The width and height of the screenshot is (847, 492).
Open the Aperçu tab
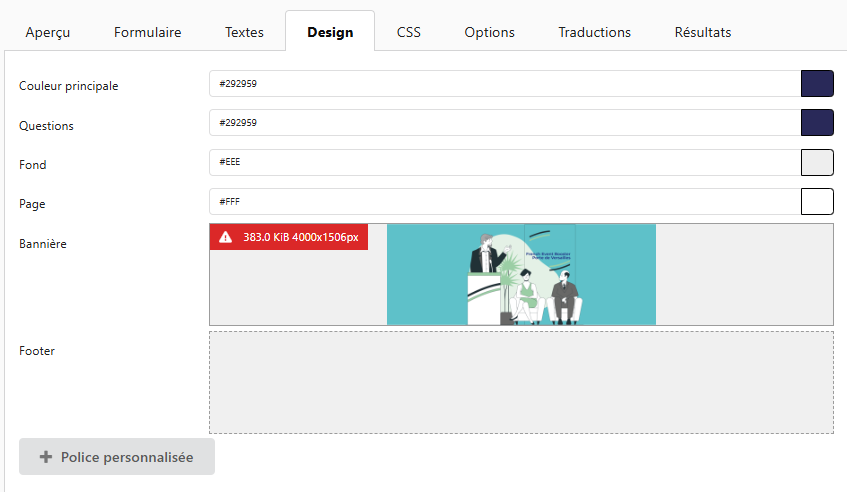tap(47, 32)
